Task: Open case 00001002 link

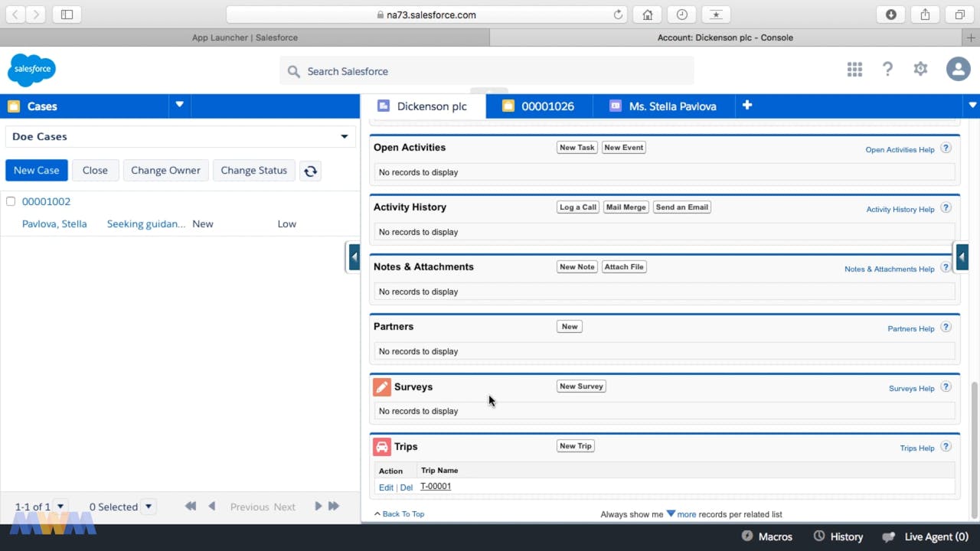Action: click(x=46, y=201)
